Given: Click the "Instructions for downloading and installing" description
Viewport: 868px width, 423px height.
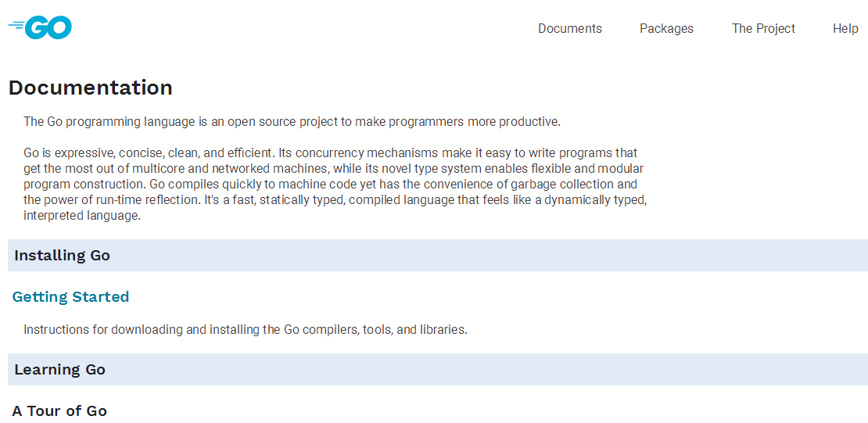Looking at the screenshot, I should point(245,330).
